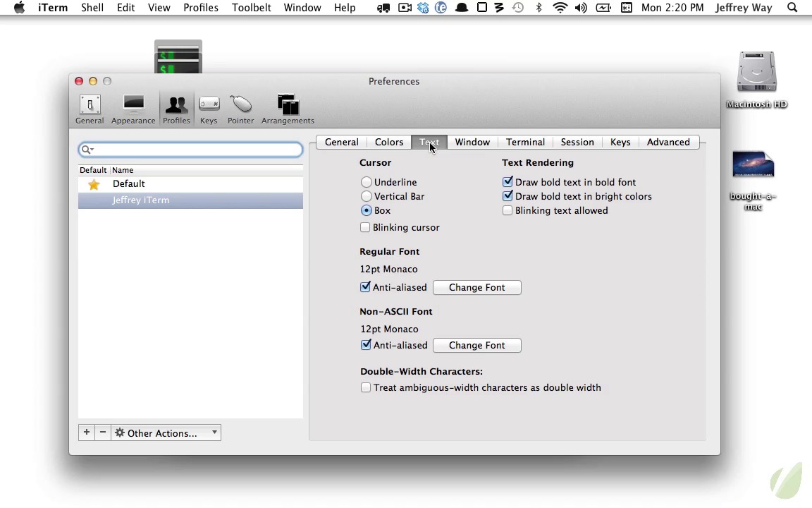Open the Apple menu

pyautogui.click(x=19, y=8)
